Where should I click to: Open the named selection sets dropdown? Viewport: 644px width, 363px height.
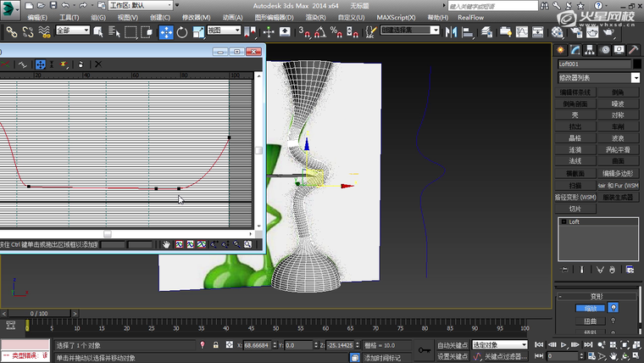(x=411, y=31)
